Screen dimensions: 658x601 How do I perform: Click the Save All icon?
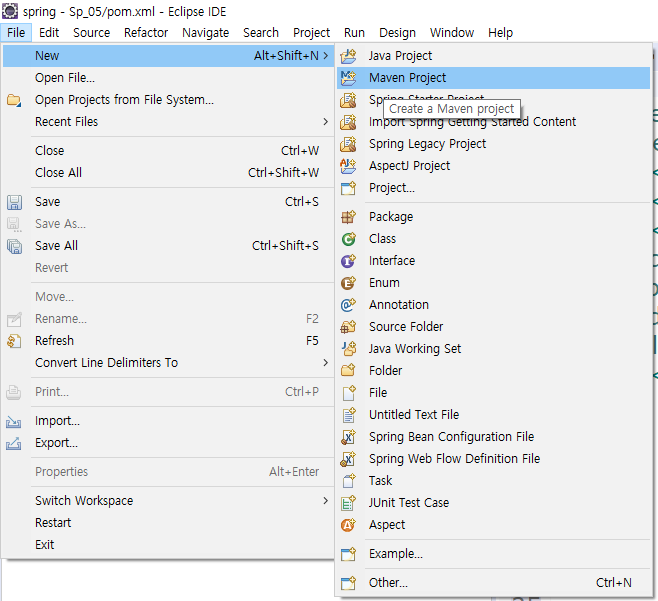click(x=14, y=246)
